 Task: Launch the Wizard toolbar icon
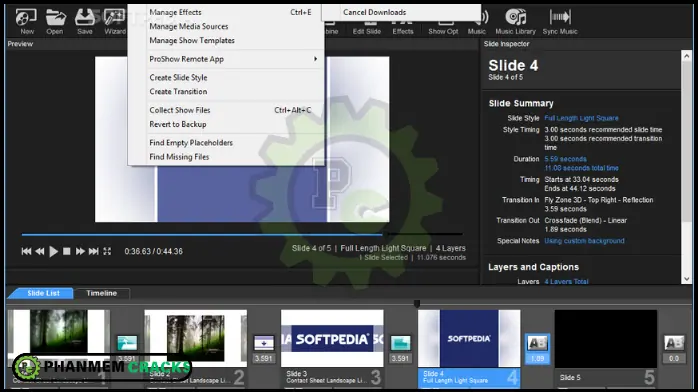tap(115, 21)
